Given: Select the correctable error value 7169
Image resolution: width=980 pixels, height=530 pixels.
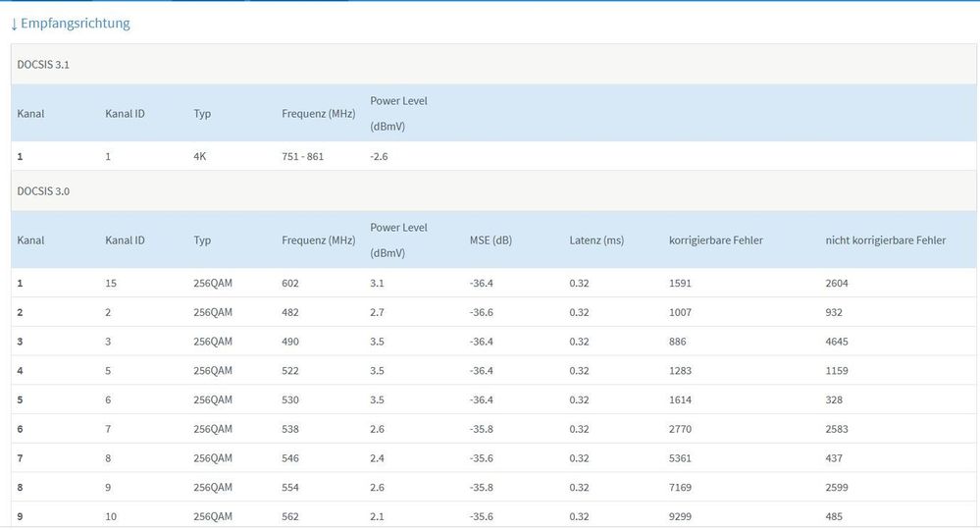Looking at the screenshot, I should 680,488.
